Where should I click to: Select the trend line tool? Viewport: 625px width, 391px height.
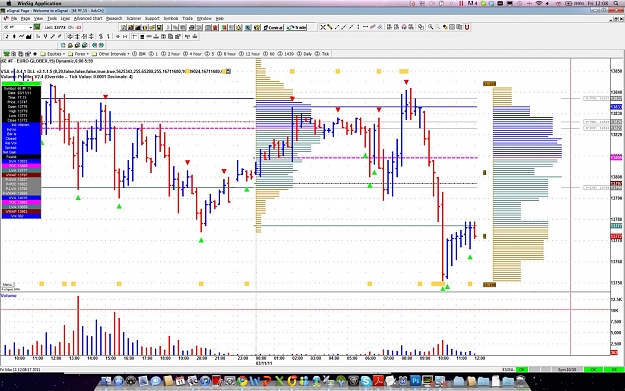pyautogui.click(x=337, y=27)
